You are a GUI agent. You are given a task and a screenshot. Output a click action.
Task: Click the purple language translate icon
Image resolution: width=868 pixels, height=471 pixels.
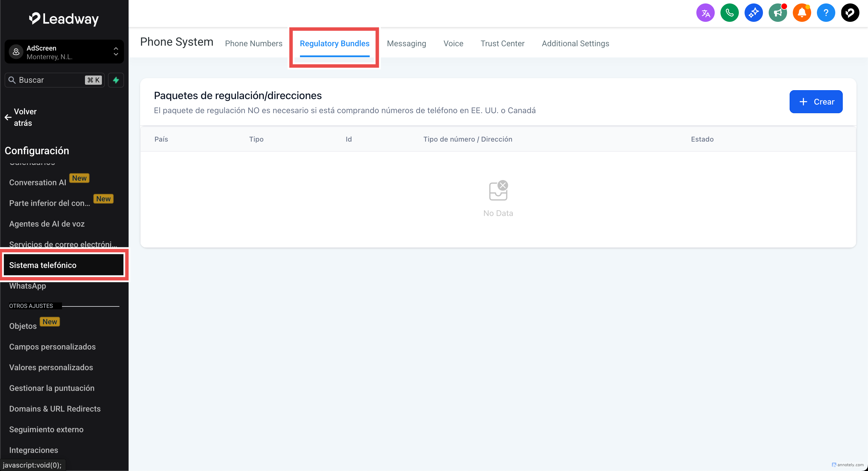[x=705, y=13]
